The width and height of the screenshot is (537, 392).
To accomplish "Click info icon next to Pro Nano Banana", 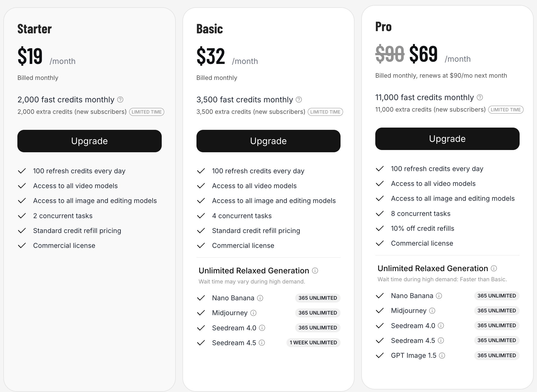I will point(439,296).
